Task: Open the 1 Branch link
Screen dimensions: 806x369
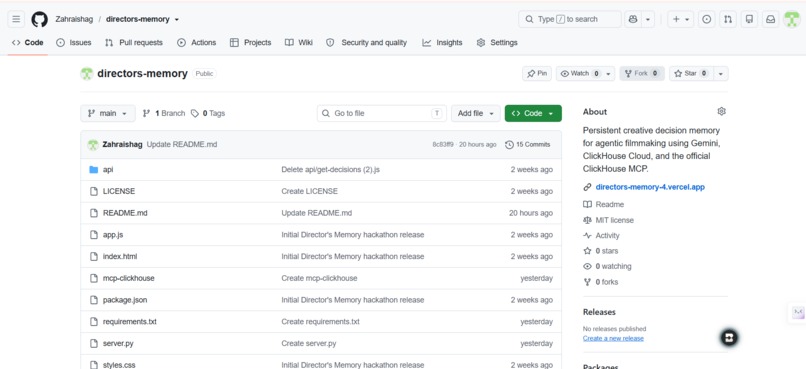Action: click(164, 113)
